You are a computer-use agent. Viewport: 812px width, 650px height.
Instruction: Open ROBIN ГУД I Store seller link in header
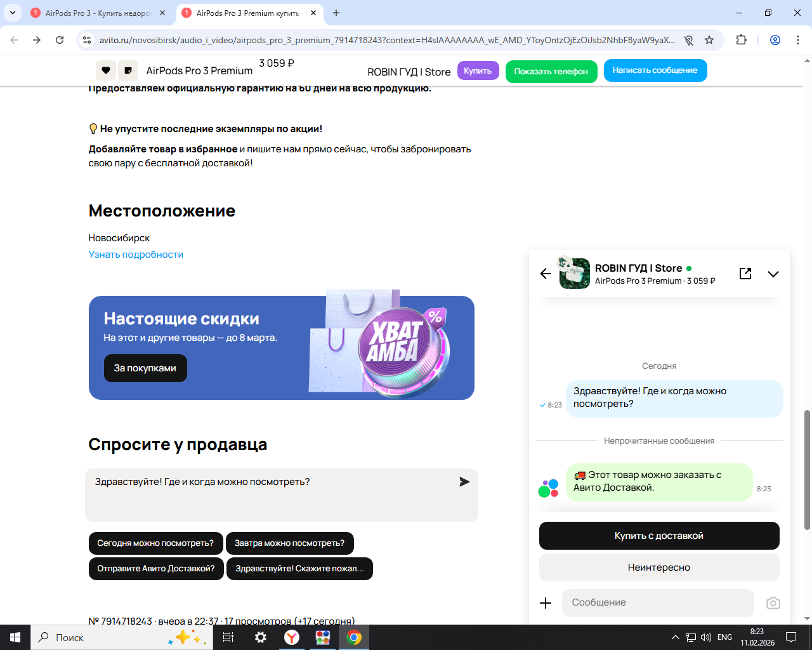(409, 72)
